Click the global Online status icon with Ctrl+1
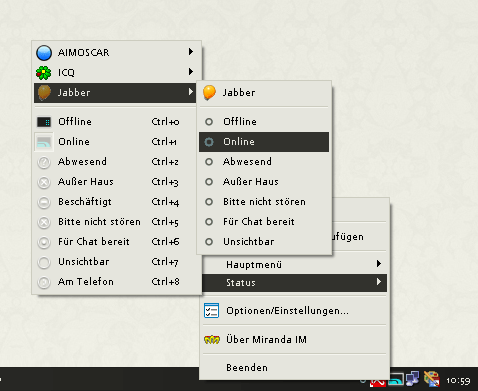Viewport: 478px width, 391px height. click(x=44, y=142)
